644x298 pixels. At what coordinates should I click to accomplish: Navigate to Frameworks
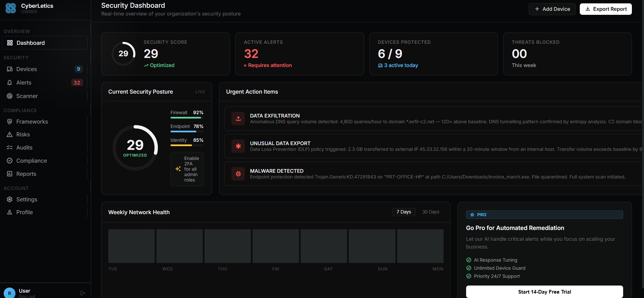[45, 122]
